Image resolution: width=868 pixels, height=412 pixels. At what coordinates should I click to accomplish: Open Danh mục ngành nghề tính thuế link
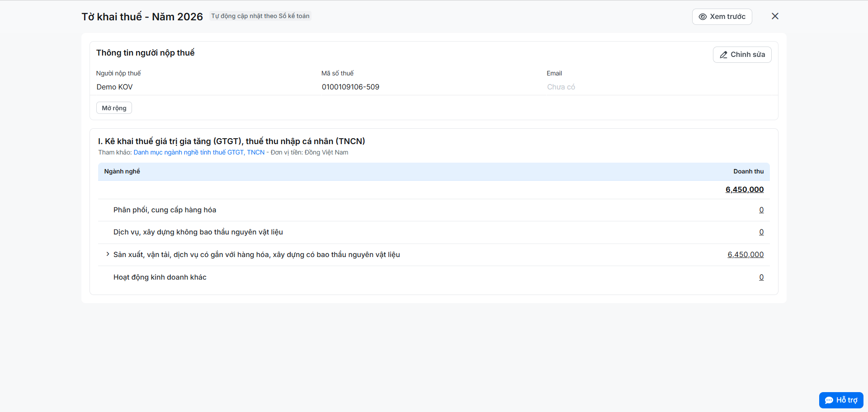tap(199, 152)
